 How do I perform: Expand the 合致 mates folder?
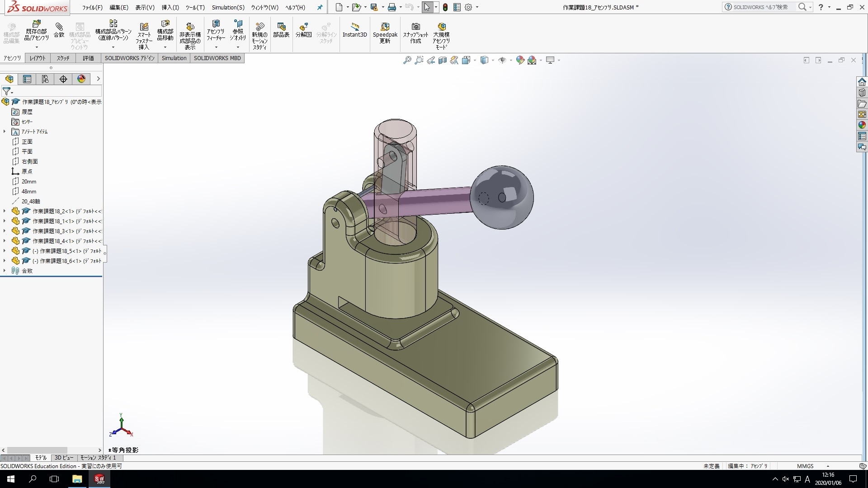point(5,271)
